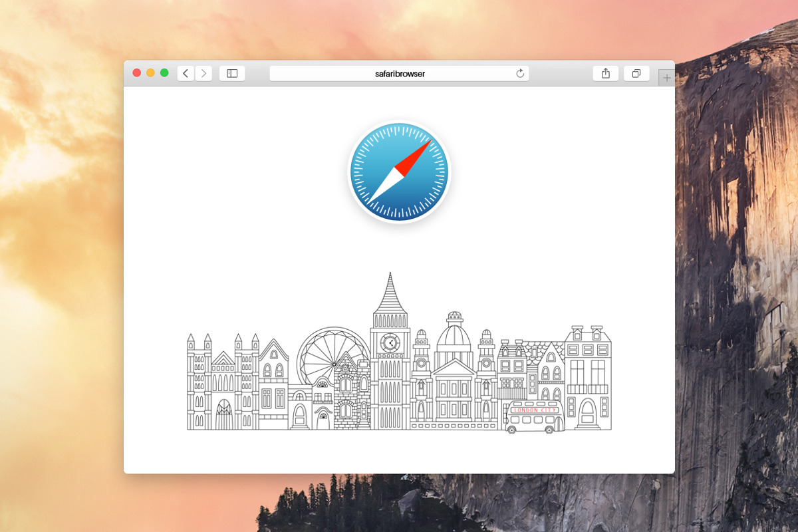
Task: Show all tabs with the overlapping squares button
Action: [636, 73]
